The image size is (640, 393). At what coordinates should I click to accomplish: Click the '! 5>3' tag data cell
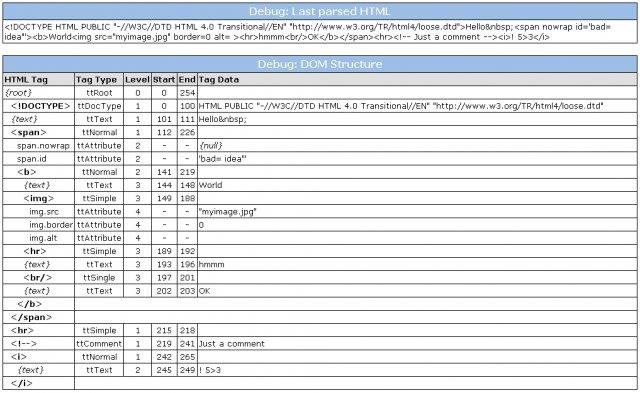(x=417, y=370)
